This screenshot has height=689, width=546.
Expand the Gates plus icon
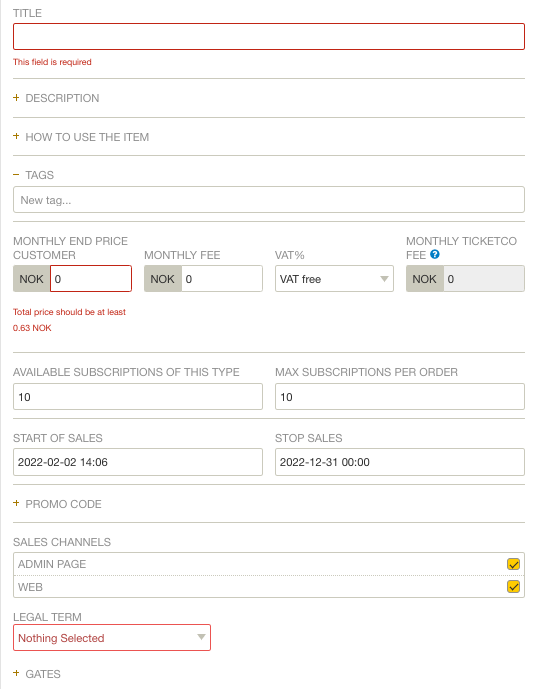pos(16,673)
